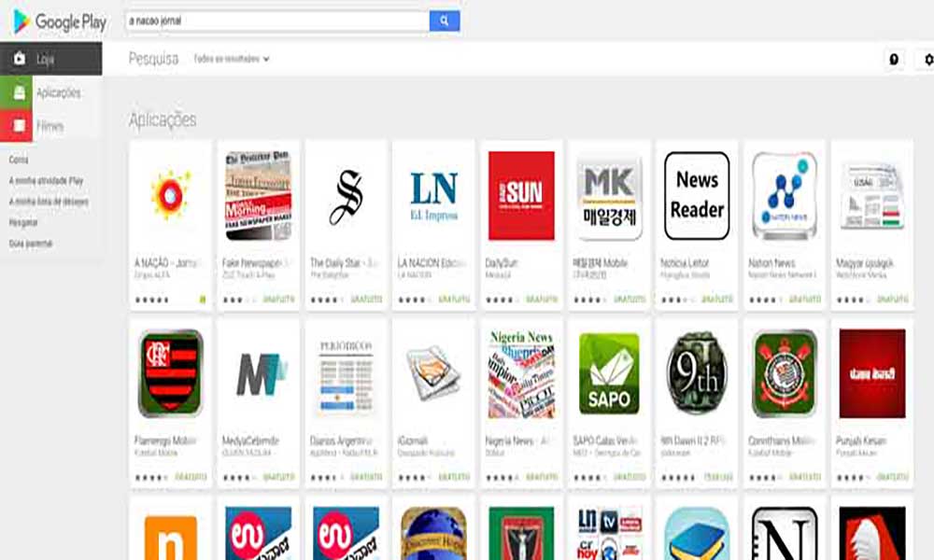Image resolution: width=934 pixels, height=560 pixels.
Task: Open A minha atividade Play link
Action: click(x=46, y=180)
